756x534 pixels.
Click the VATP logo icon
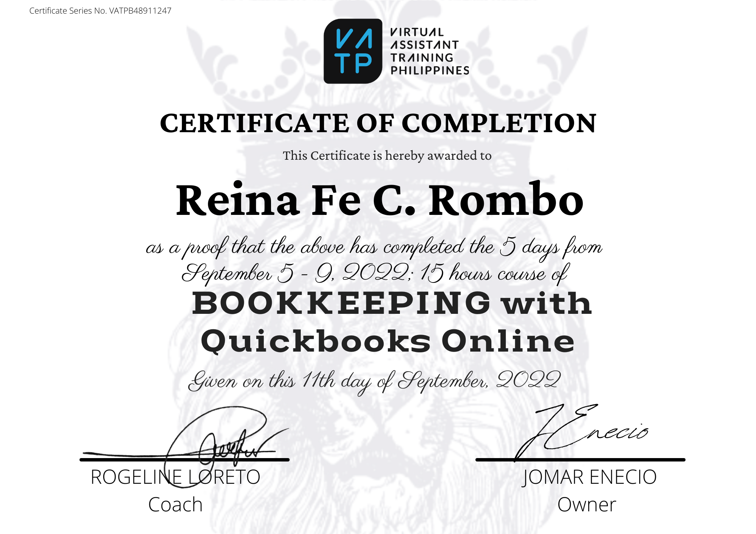tap(353, 51)
